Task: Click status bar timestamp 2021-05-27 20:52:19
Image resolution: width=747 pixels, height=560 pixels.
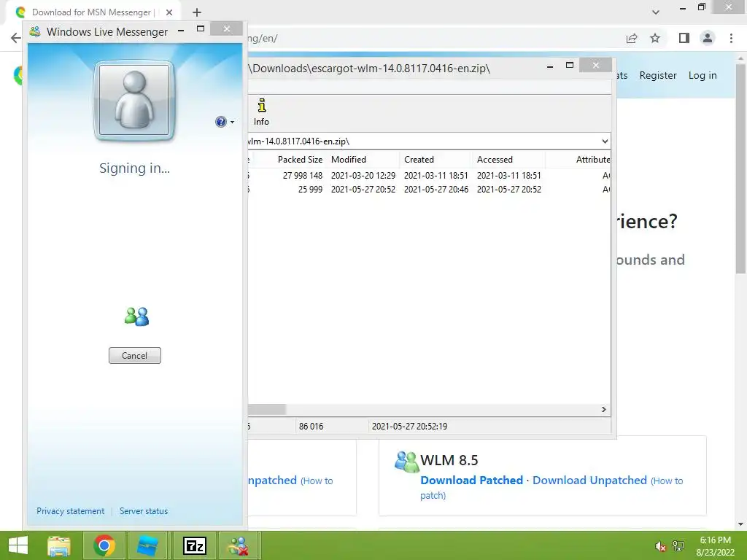Action: [x=409, y=426]
